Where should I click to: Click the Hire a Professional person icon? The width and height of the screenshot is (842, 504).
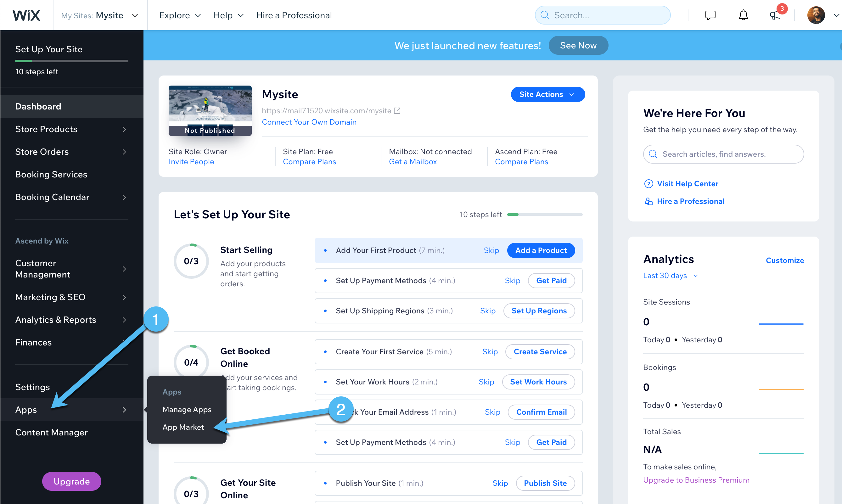(648, 201)
